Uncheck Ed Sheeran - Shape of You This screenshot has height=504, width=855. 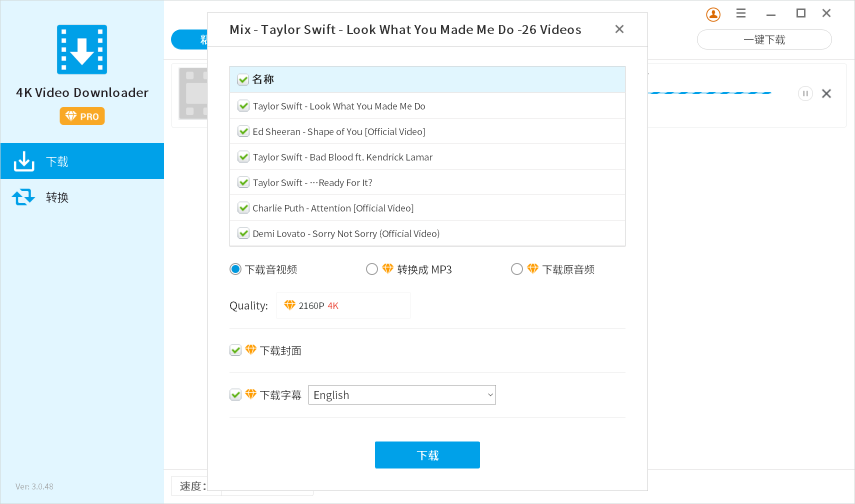(x=243, y=131)
